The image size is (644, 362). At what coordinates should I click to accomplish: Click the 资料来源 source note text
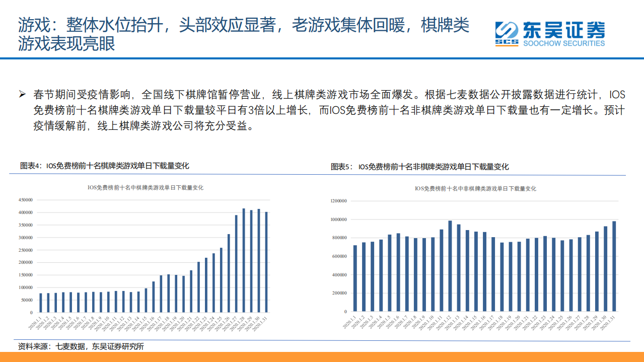click(x=81, y=346)
